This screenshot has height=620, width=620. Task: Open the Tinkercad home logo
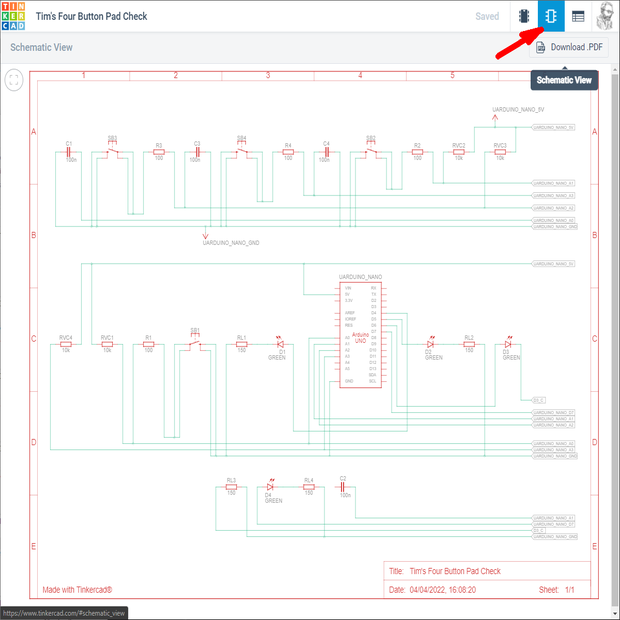pos(17,17)
